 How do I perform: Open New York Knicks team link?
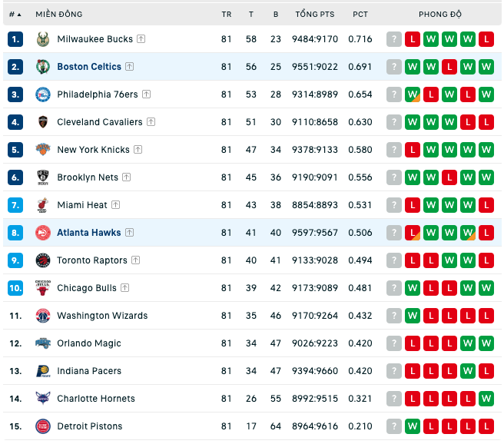pyautogui.click(x=93, y=150)
